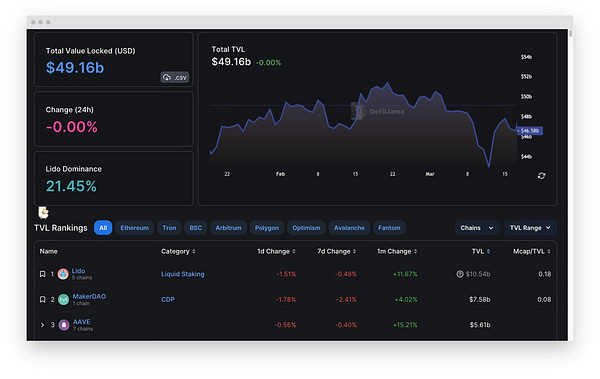The width and height of the screenshot is (600, 379).
Task: Click MakerDAO's 7d change -2.41%
Action: (x=346, y=299)
